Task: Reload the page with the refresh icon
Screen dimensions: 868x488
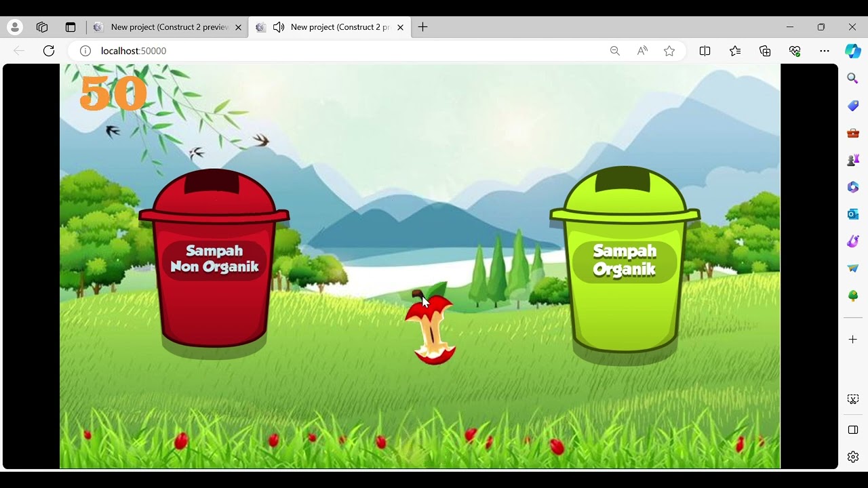Action: (49, 51)
